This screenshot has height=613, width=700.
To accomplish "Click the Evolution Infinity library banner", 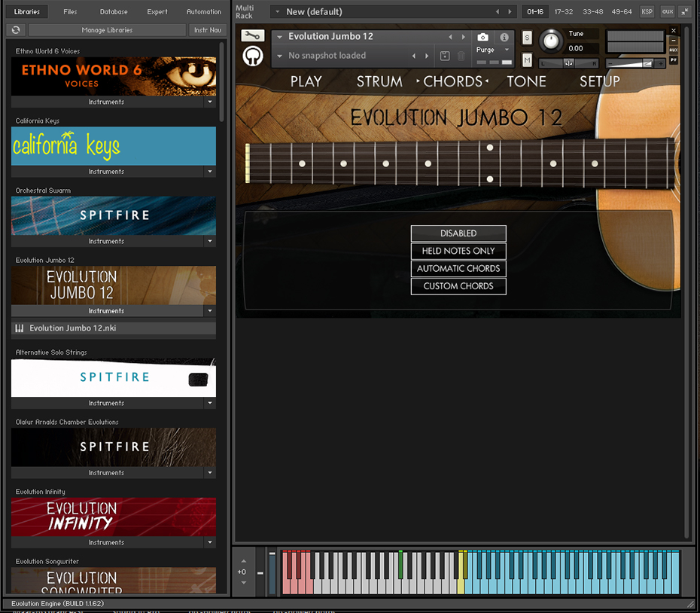I will (114, 517).
